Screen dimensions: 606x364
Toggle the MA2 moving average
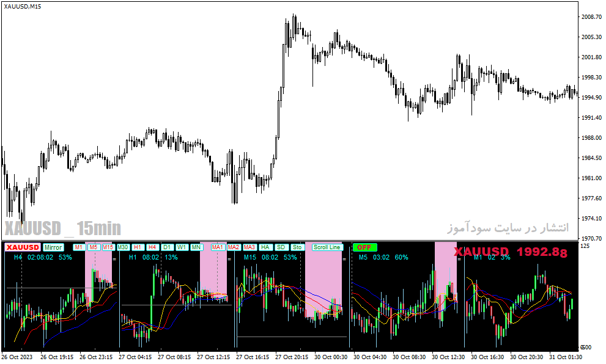(x=234, y=247)
